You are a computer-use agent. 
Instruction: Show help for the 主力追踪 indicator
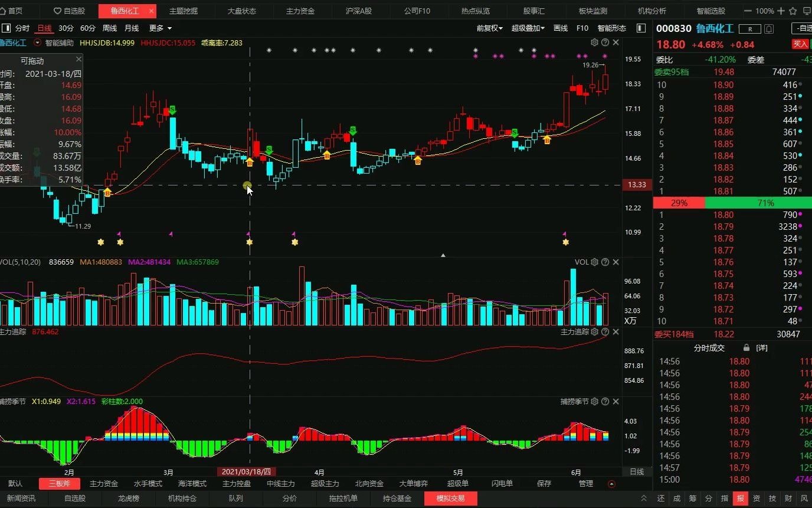[605, 332]
